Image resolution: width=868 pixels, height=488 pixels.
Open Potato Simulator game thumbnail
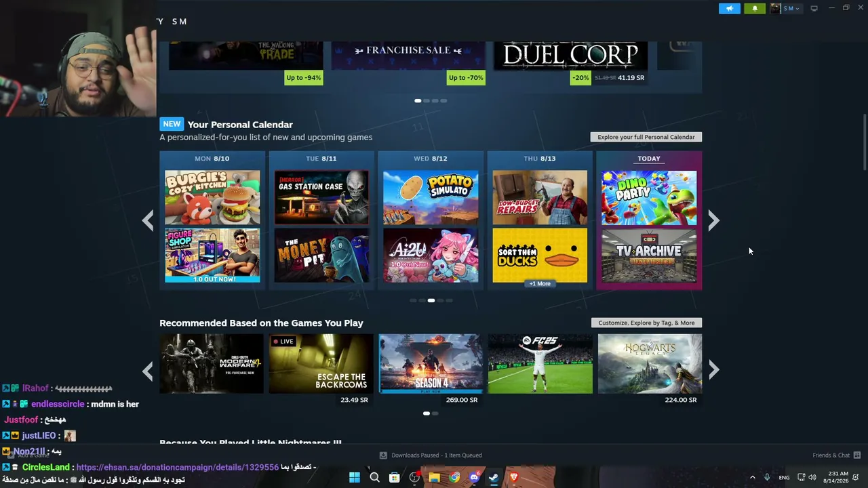pos(431,197)
